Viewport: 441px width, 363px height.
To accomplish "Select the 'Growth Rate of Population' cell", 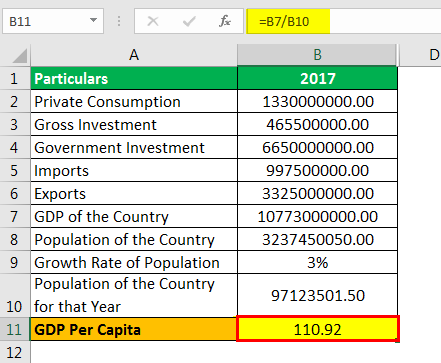I will pyautogui.click(x=134, y=262).
